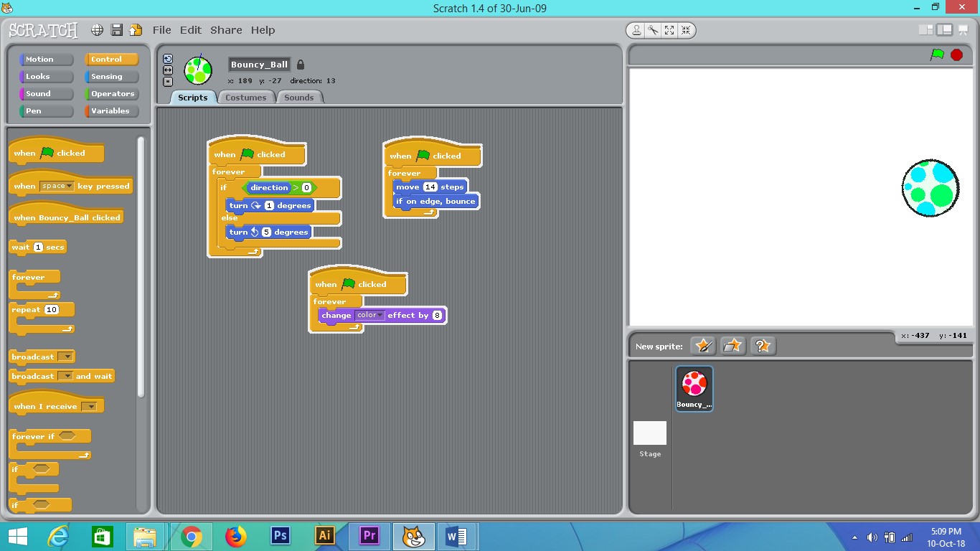This screenshot has width=980, height=551.
Task: Click the green flag to run scripts
Action: 936,55
